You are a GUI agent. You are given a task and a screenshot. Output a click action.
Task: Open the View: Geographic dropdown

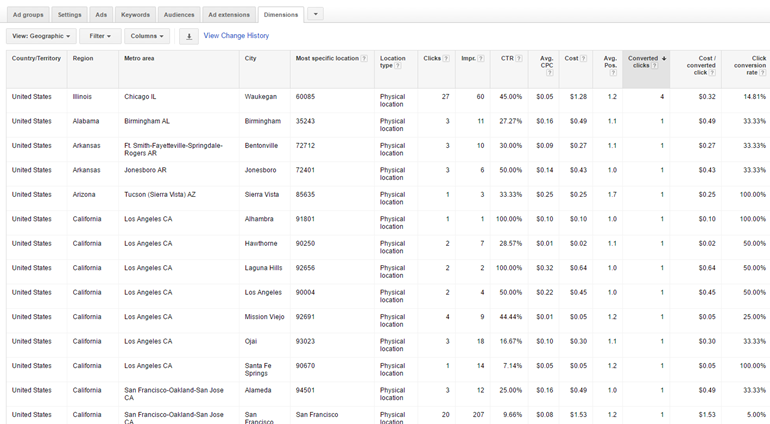click(41, 36)
